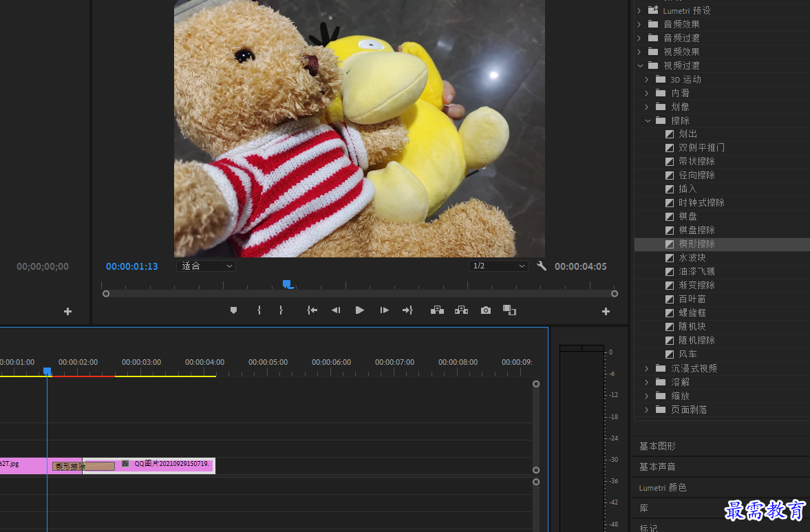Go to Out point in monitor
Screen dimensions: 810x532
coord(407,310)
